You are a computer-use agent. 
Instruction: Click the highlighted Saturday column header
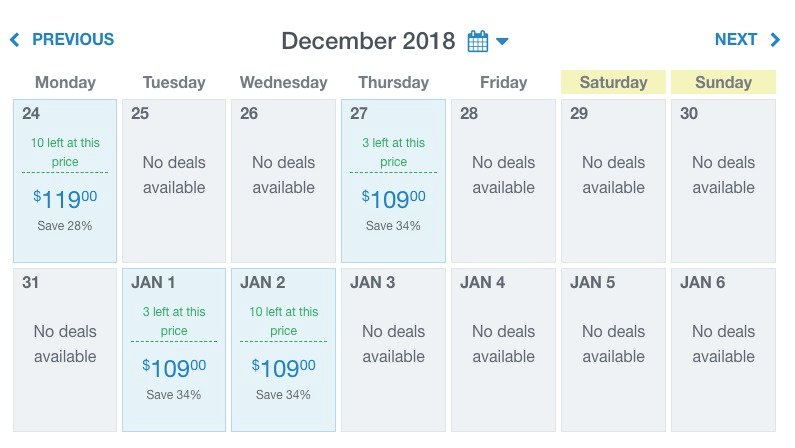(613, 82)
